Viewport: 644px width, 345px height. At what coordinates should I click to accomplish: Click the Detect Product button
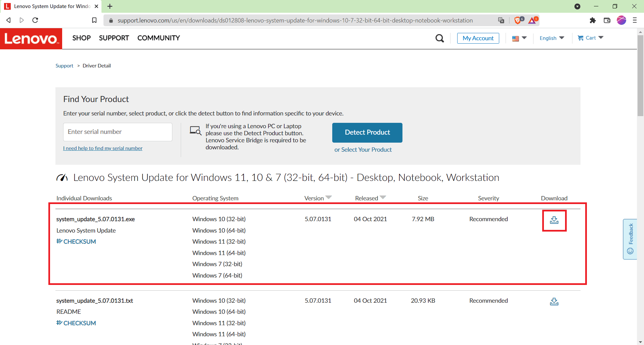coord(367,133)
